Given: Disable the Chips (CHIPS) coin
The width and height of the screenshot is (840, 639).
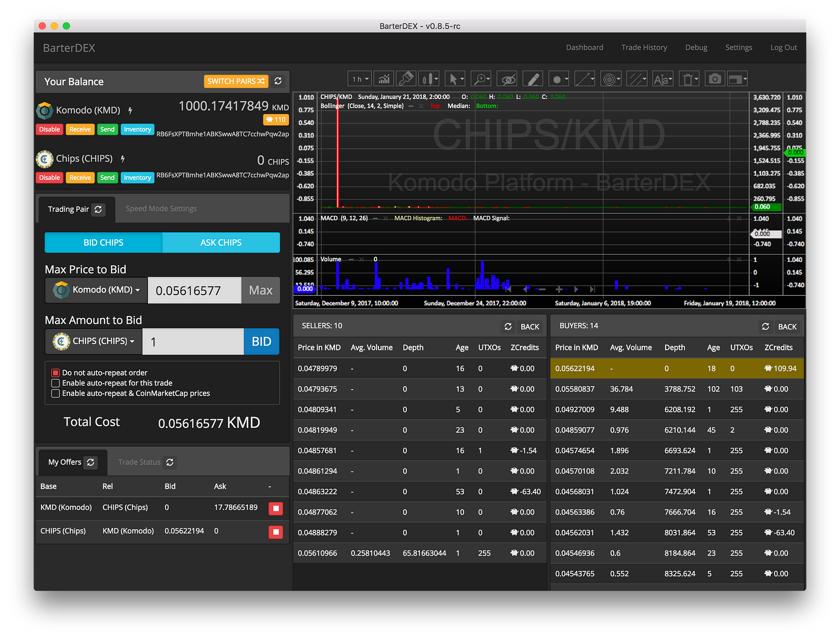Looking at the screenshot, I should [x=49, y=177].
